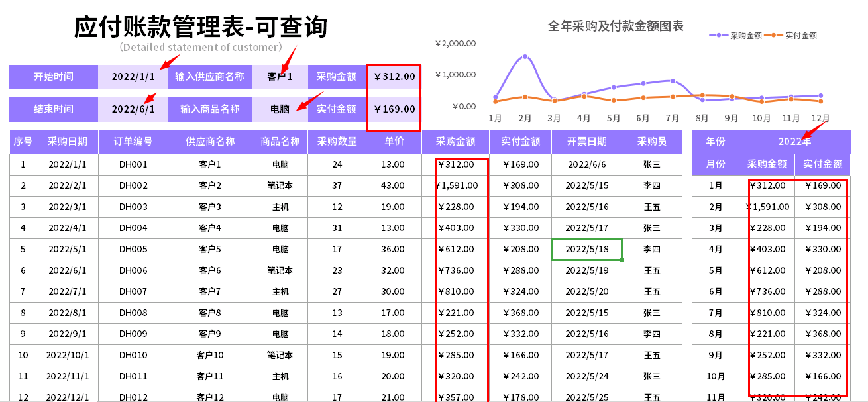
Task: Select the end date cell showing 2022/6/1
Action: click(133, 109)
